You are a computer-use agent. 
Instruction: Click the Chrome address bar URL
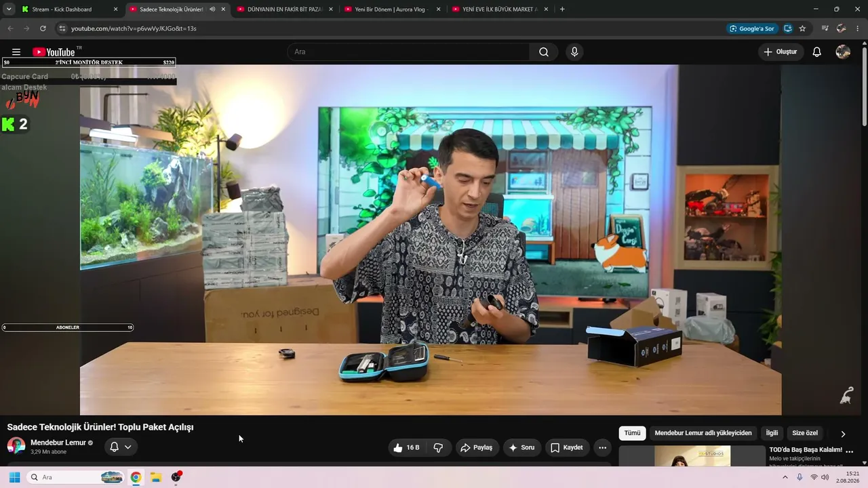coord(134,28)
